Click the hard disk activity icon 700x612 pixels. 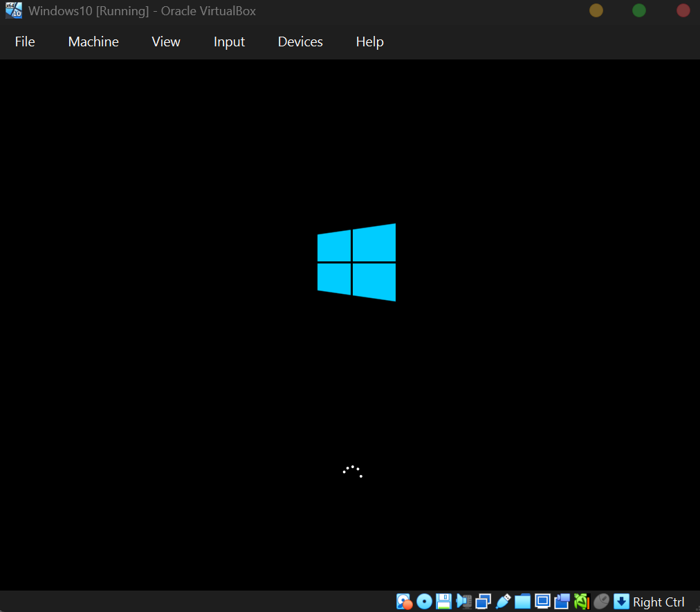coord(405,602)
